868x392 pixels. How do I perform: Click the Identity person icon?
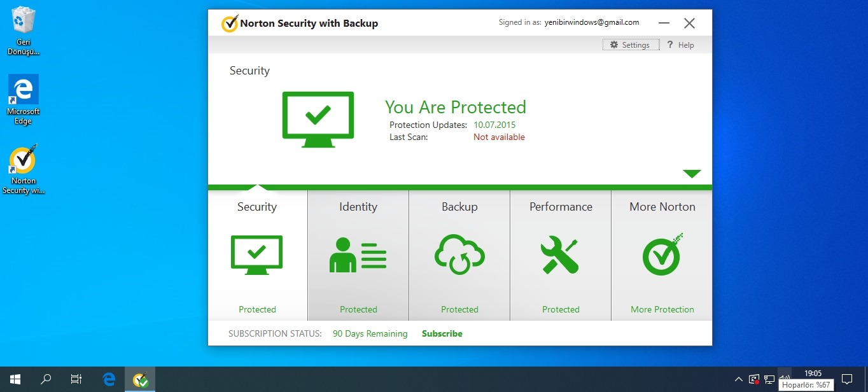click(358, 255)
